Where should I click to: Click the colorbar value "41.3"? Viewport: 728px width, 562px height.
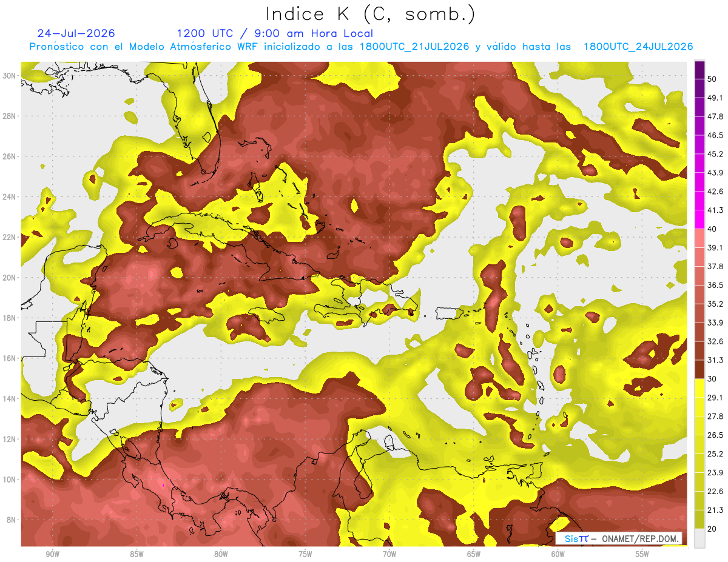point(715,210)
